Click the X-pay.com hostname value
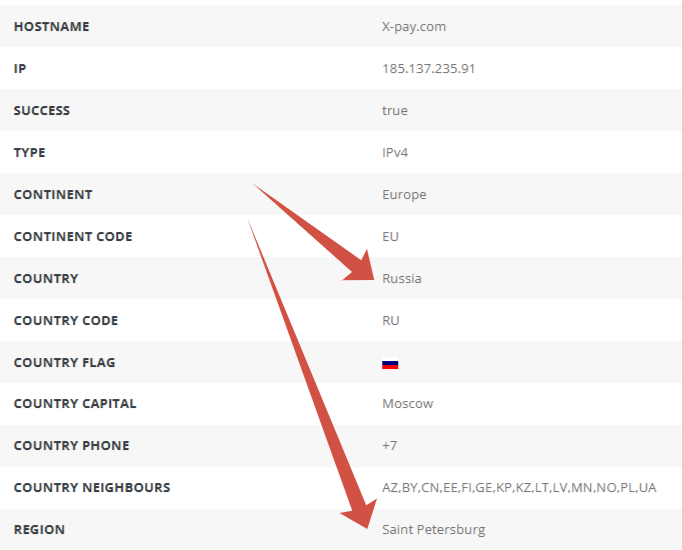This screenshot has width=682, height=550. point(413,27)
